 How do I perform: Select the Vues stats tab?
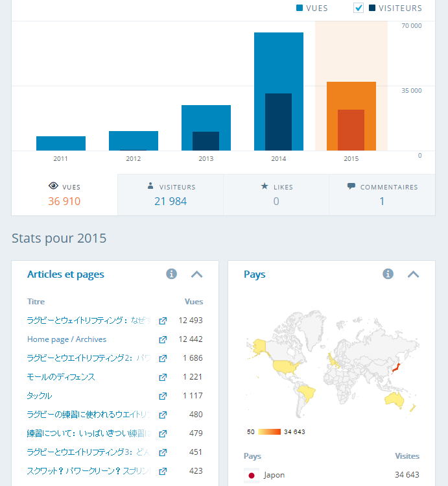[64, 194]
